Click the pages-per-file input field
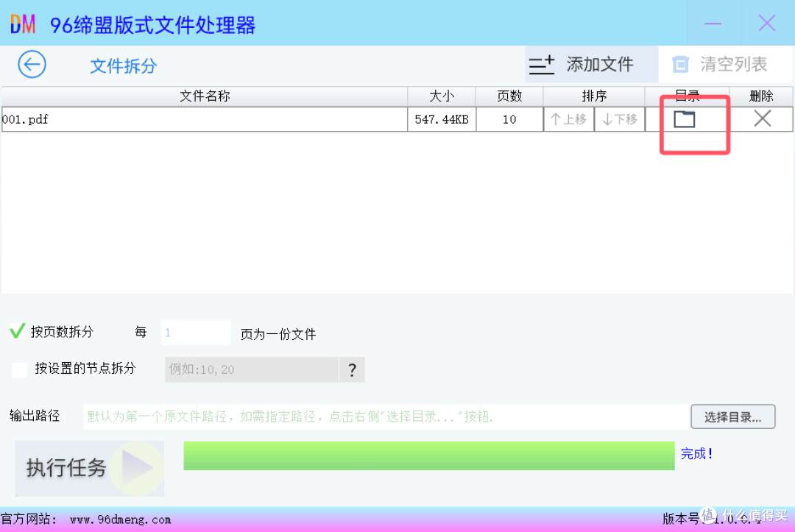 197,333
